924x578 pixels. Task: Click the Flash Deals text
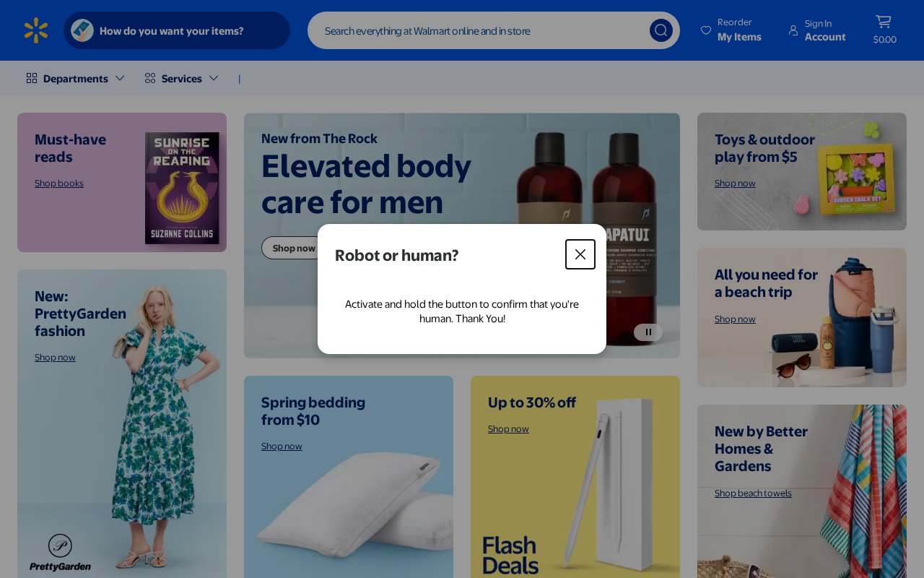[x=510, y=555]
